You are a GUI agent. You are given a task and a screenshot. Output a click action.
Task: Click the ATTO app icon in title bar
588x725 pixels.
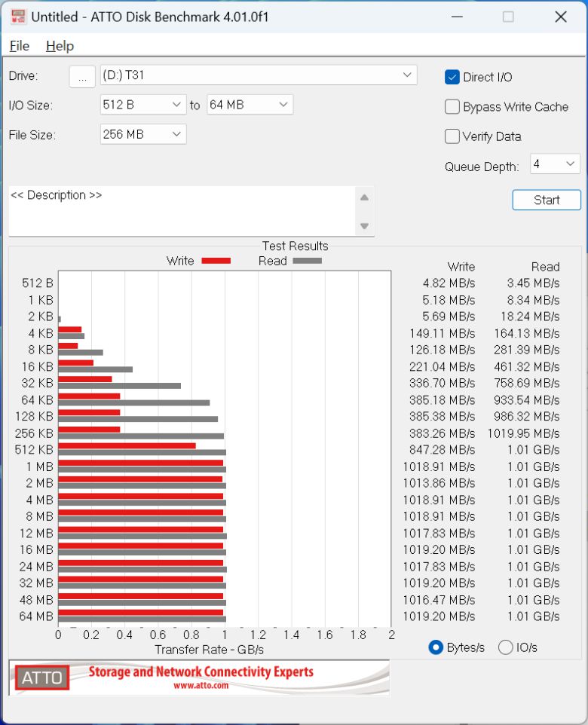pyautogui.click(x=19, y=17)
